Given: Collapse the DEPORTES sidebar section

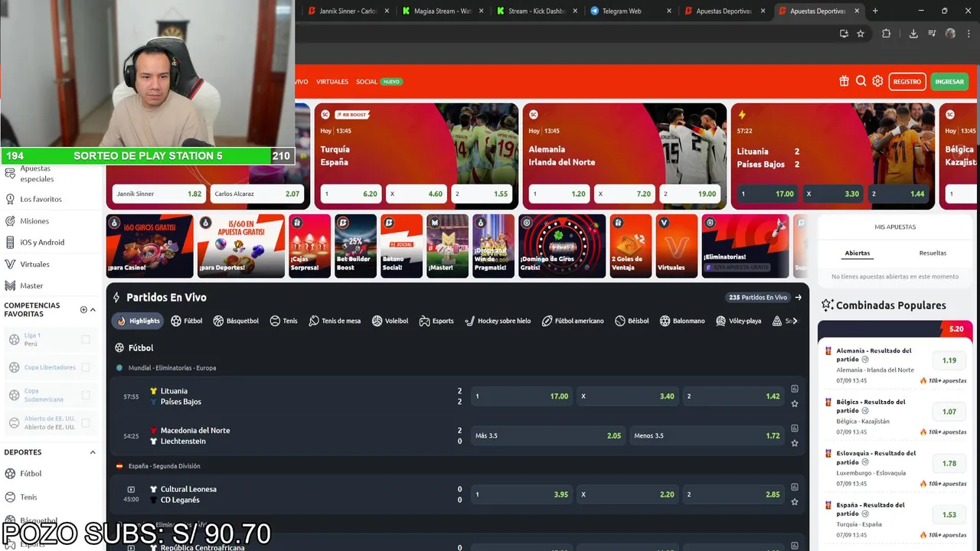Looking at the screenshot, I should pos(93,452).
